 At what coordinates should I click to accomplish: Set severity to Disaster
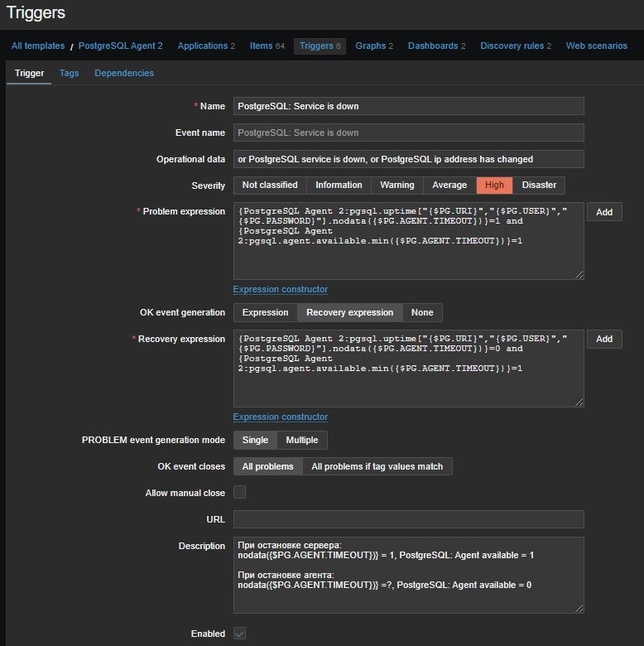pyautogui.click(x=539, y=185)
